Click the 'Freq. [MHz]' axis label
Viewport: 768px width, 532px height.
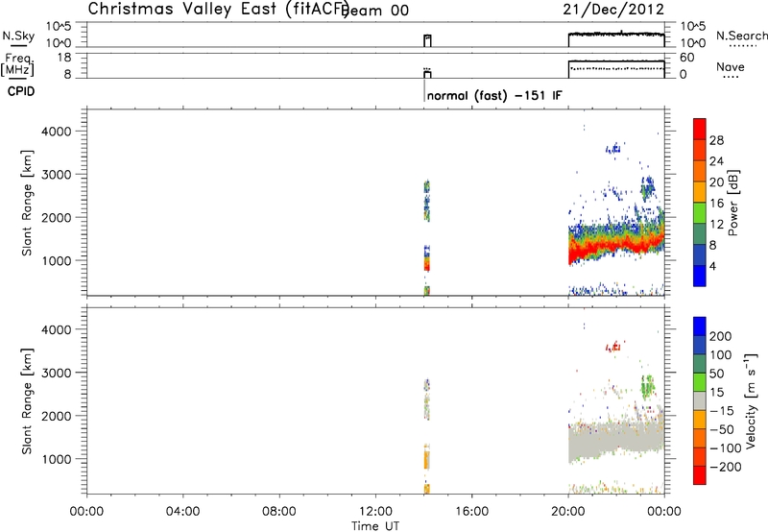17,65
